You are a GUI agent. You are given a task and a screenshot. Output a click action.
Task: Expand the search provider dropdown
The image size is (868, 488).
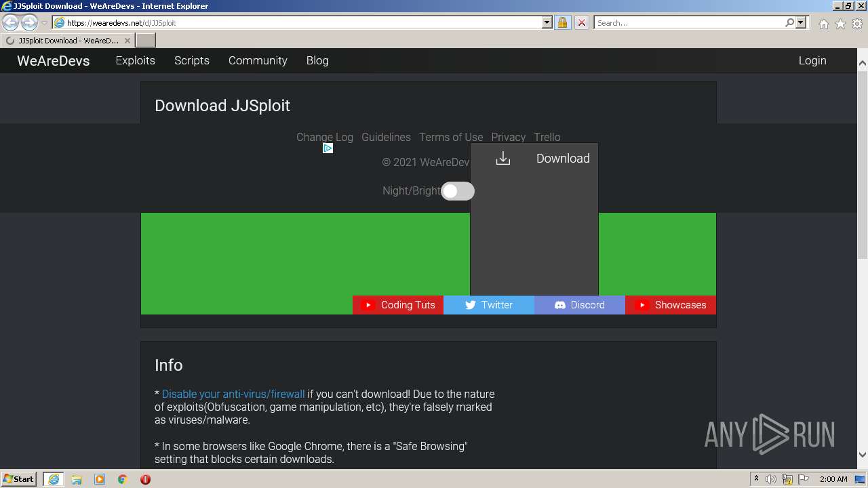coord(801,22)
